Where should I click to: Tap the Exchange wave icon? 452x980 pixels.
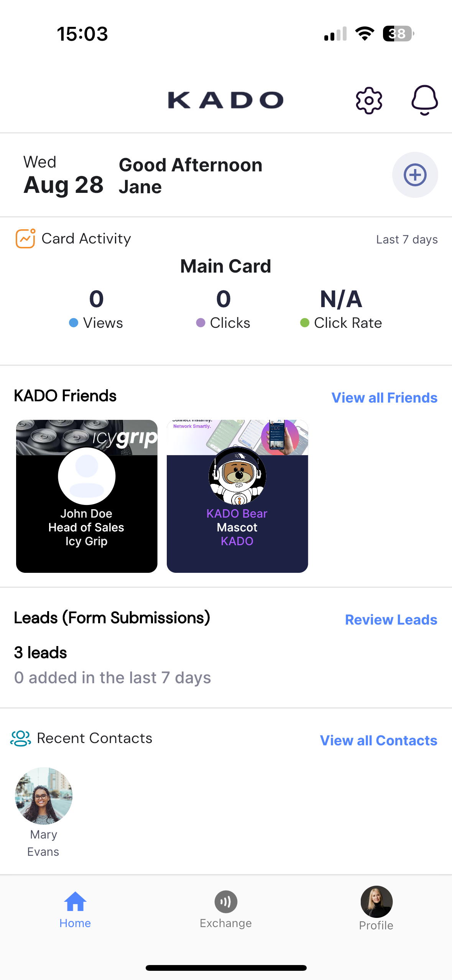[x=226, y=902]
